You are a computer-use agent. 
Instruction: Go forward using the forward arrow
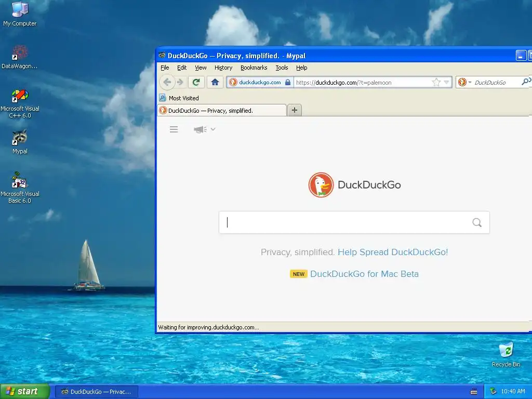[x=180, y=82]
